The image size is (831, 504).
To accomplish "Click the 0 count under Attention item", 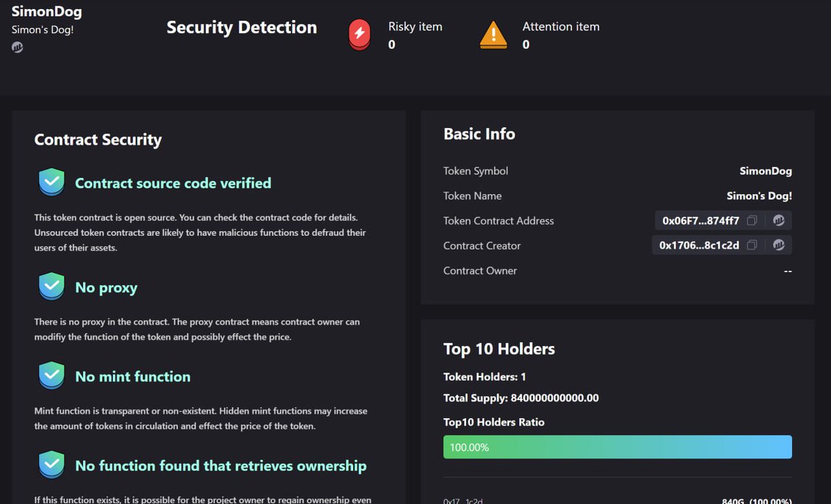I will [x=526, y=45].
